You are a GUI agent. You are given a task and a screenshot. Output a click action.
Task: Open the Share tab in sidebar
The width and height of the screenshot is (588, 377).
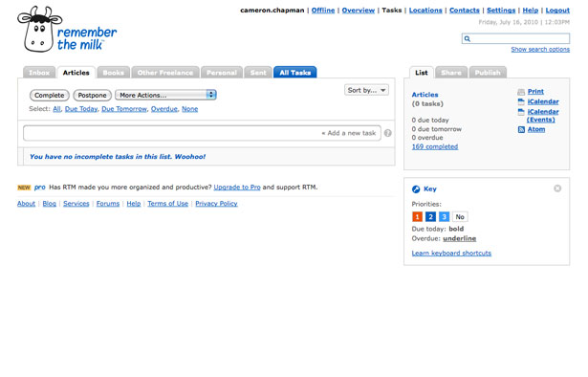pyautogui.click(x=451, y=73)
